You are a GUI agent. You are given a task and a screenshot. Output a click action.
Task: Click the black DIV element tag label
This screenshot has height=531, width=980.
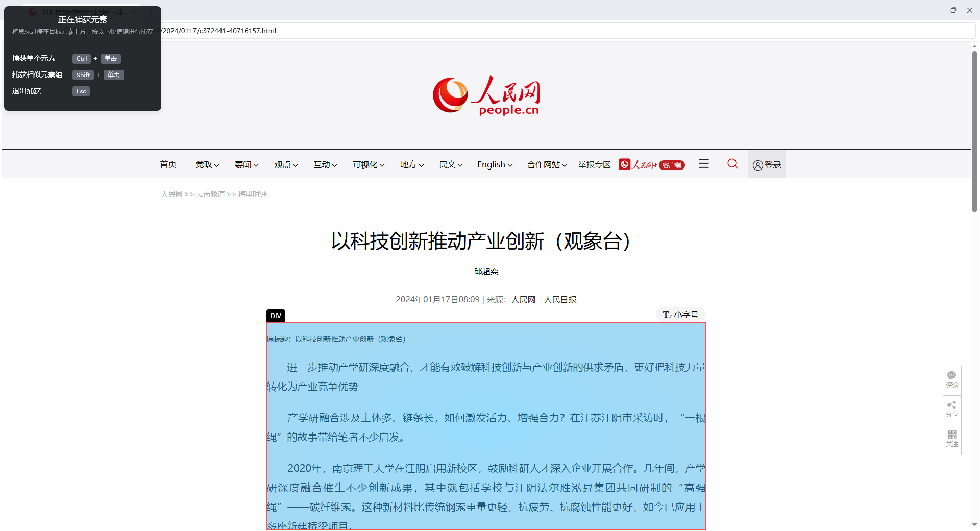coord(276,316)
